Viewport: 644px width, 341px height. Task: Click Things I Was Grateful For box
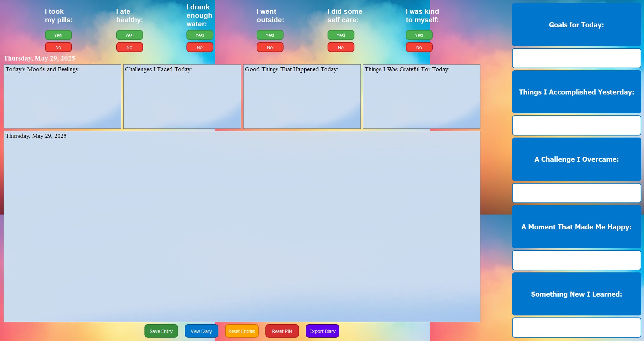(x=422, y=97)
